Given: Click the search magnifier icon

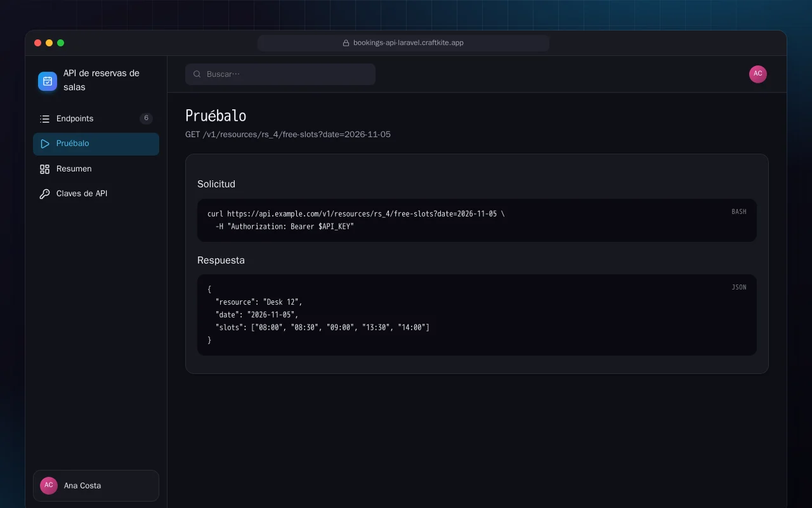Looking at the screenshot, I should [x=197, y=74].
